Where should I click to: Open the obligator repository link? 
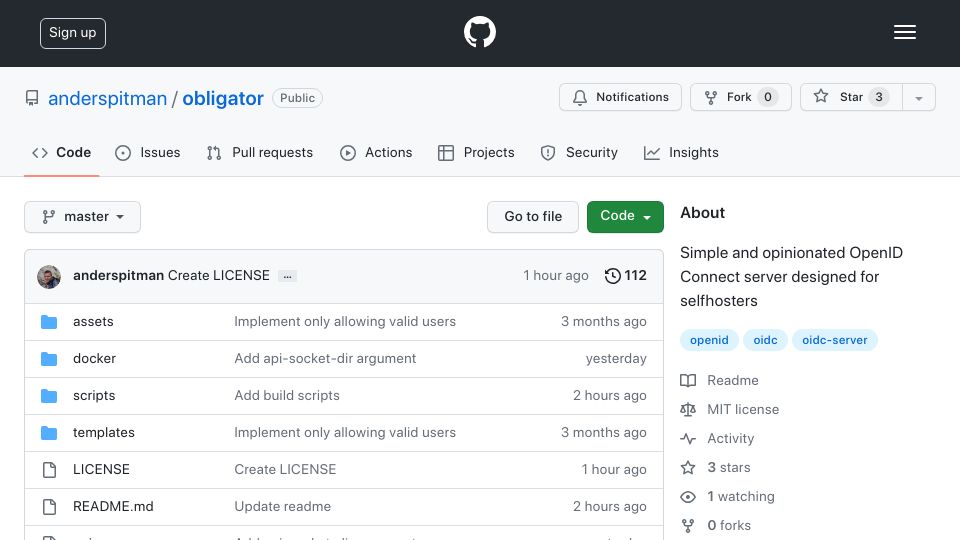pyautogui.click(x=223, y=99)
